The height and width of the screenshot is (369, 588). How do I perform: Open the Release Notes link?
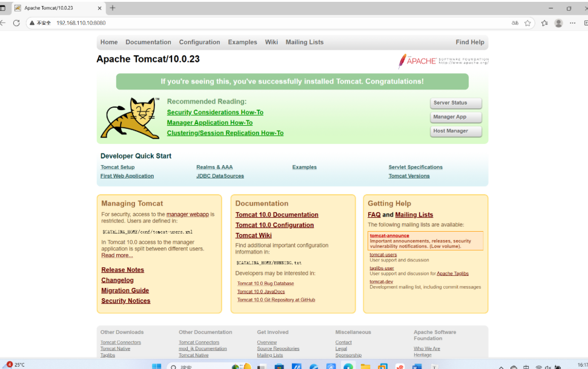(x=122, y=270)
